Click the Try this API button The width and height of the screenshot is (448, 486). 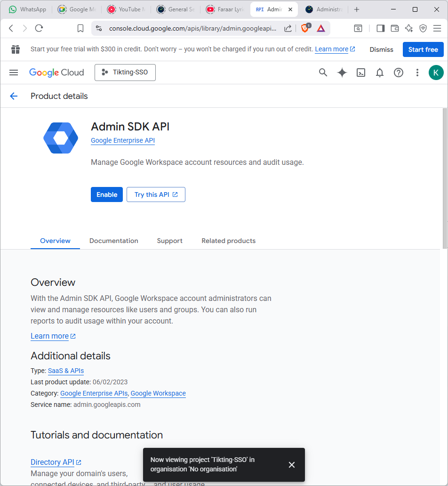point(156,194)
